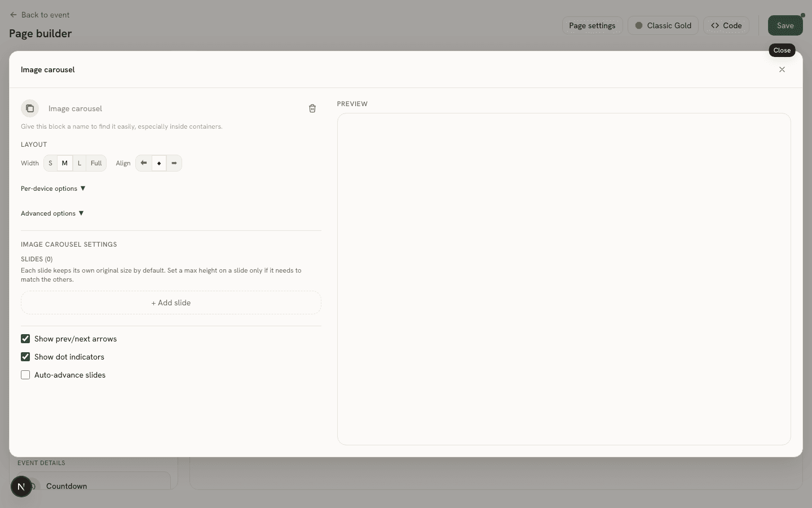This screenshot has height=508, width=812.
Task: Set width to Full
Action: coord(96,163)
